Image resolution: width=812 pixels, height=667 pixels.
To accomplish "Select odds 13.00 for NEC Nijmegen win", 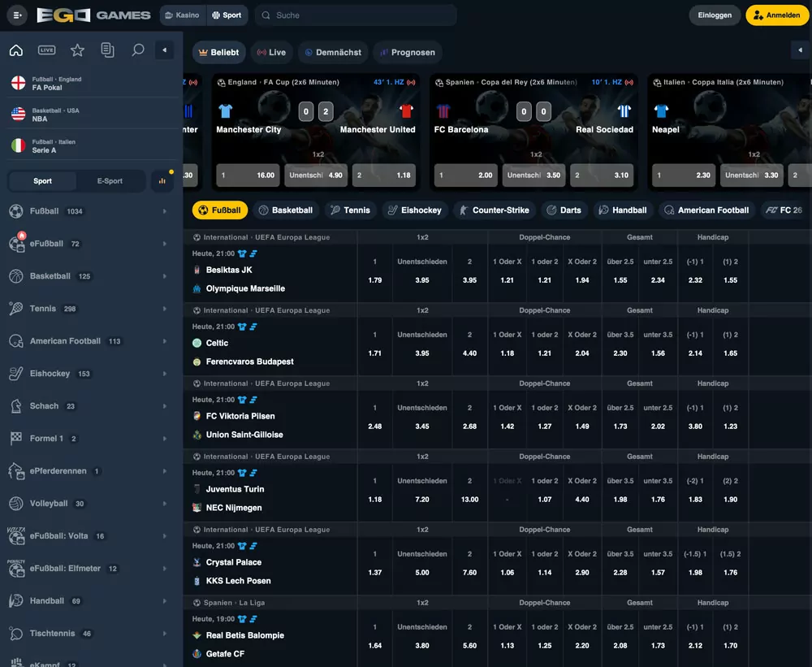I will pos(469,500).
